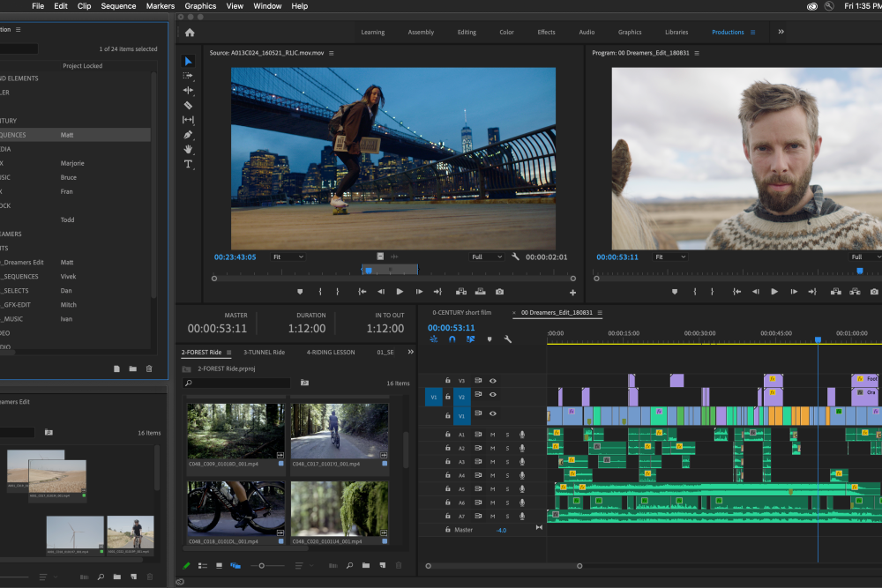Select the Hand tool
The height and width of the screenshot is (588, 882).
[x=187, y=150]
